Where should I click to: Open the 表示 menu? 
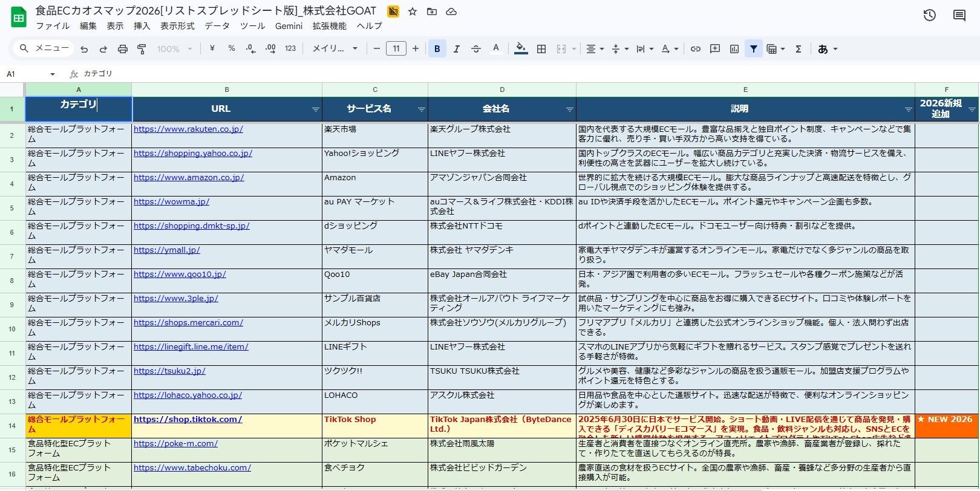(115, 26)
